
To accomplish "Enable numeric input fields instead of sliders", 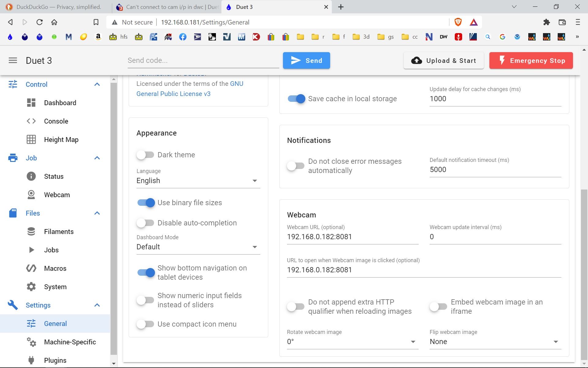I will 145,300.
